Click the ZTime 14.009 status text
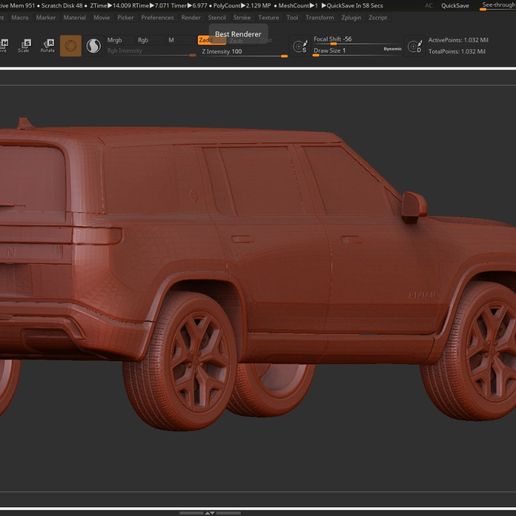 [111, 6]
